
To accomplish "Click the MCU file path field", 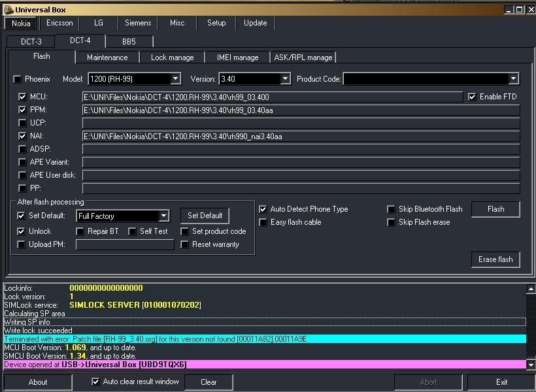I will [x=273, y=97].
